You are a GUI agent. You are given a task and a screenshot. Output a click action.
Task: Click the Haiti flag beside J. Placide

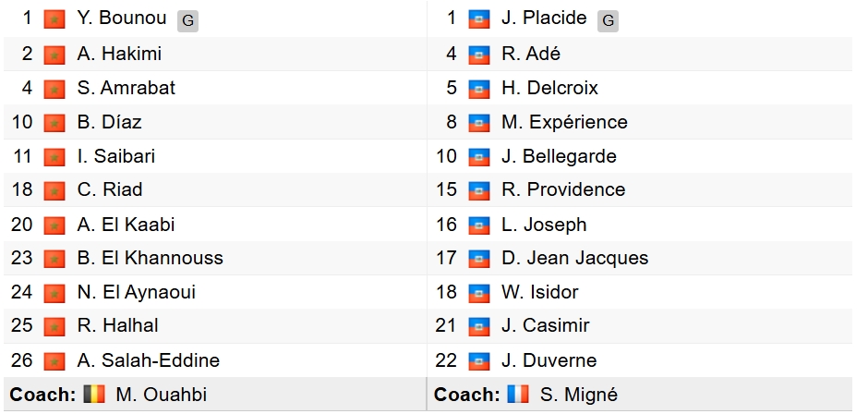pyautogui.click(x=478, y=20)
